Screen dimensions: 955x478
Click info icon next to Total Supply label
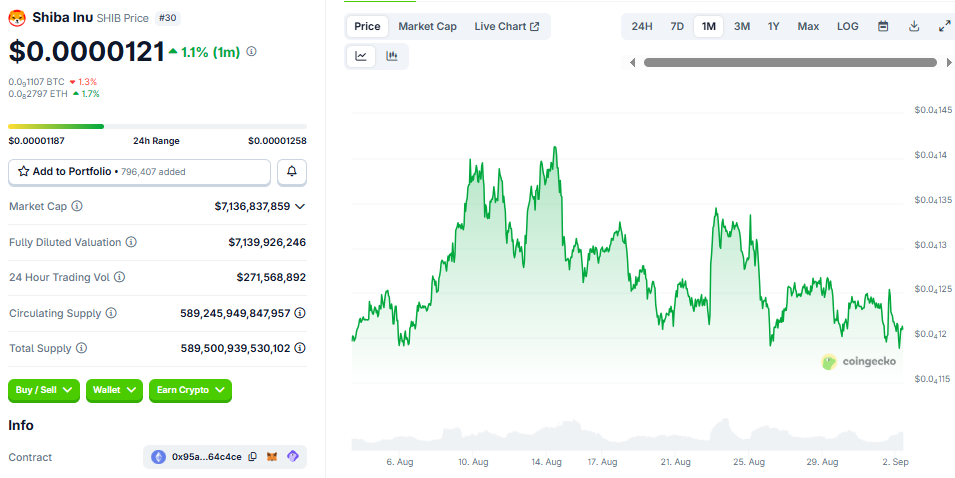point(81,348)
